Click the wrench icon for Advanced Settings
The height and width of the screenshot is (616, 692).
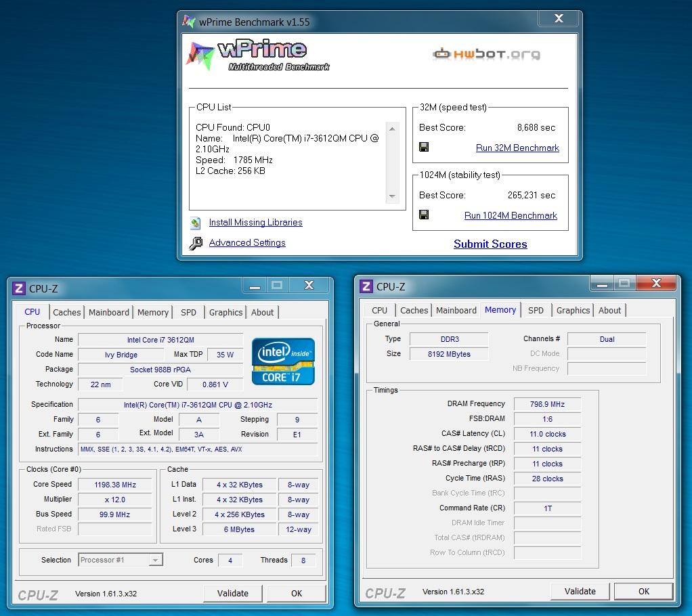pos(196,243)
